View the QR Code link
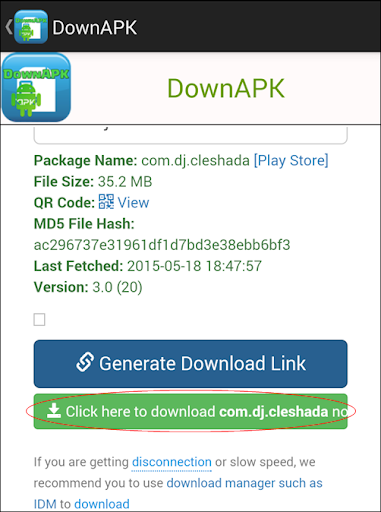Viewport: 381px width, 512px height. [x=133, y=202]
